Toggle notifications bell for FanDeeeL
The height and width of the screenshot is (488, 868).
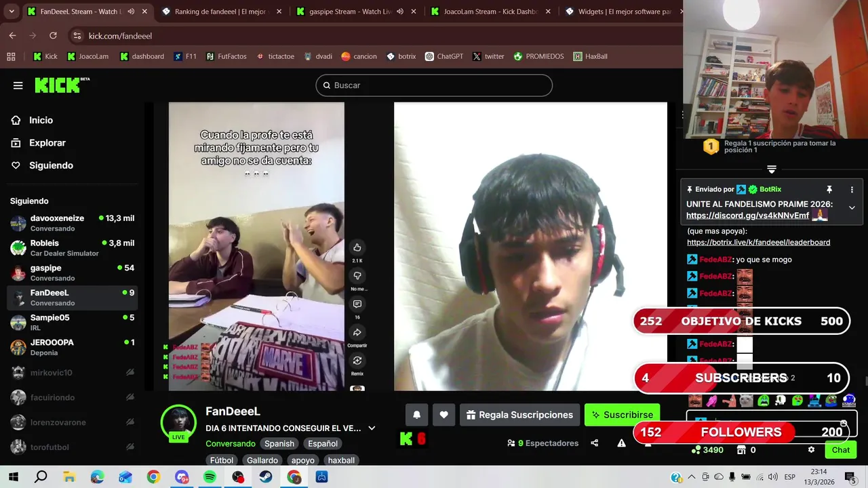pyautogui.click(x=417, y=415)
